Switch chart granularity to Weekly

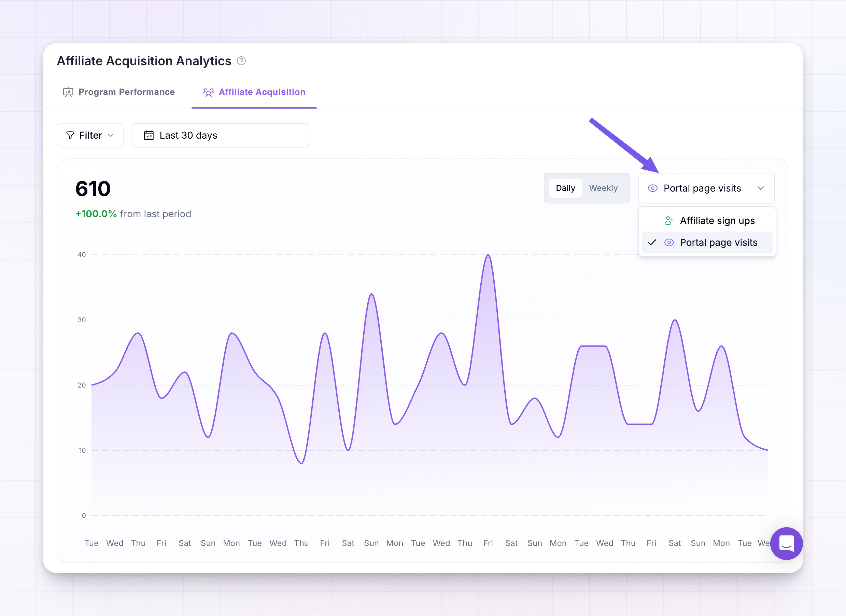coord(603,188)
